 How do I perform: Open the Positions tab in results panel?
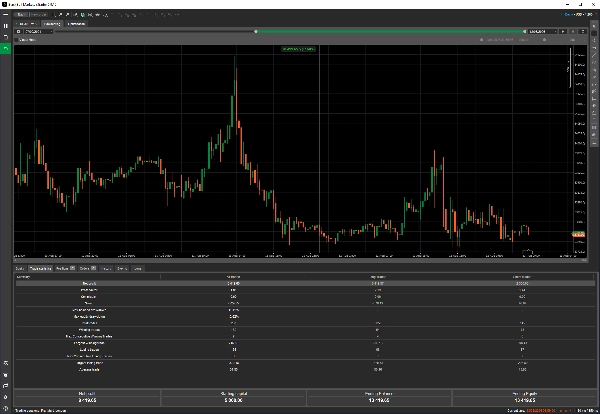(65, 269)
